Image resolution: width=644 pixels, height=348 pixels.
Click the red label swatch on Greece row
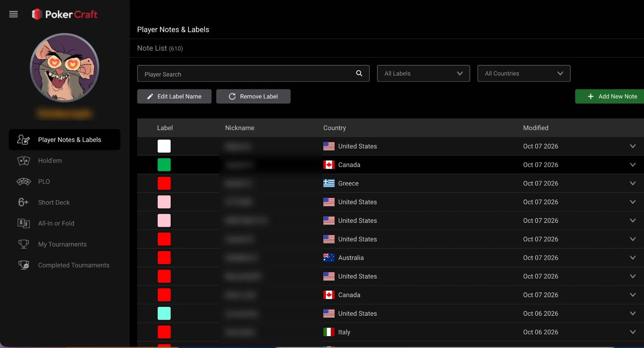(x=164, y=183)
